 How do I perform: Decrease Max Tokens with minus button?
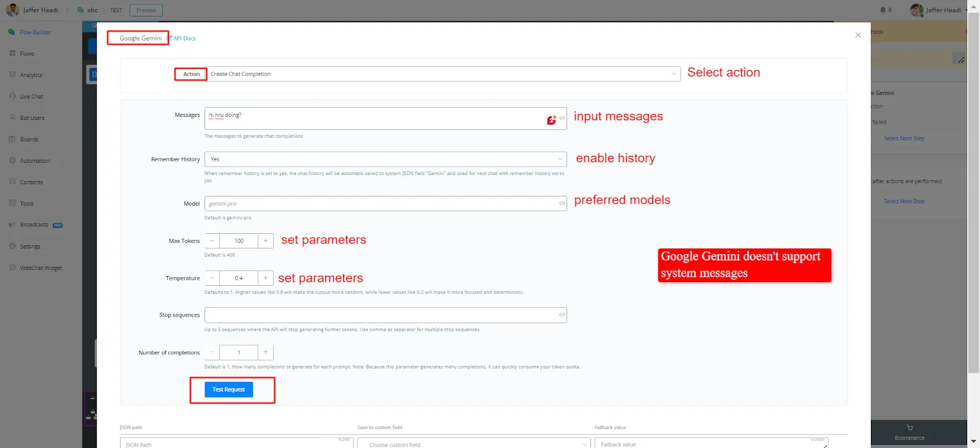tap(212, 241)
